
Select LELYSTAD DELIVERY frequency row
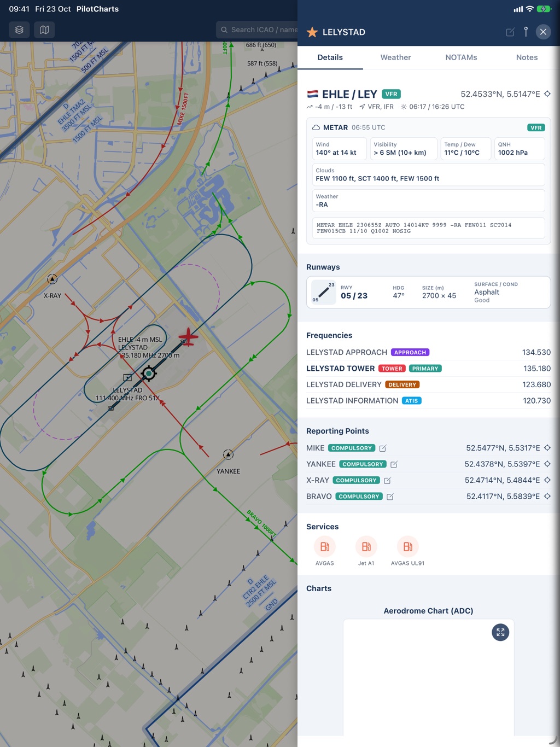429,384
